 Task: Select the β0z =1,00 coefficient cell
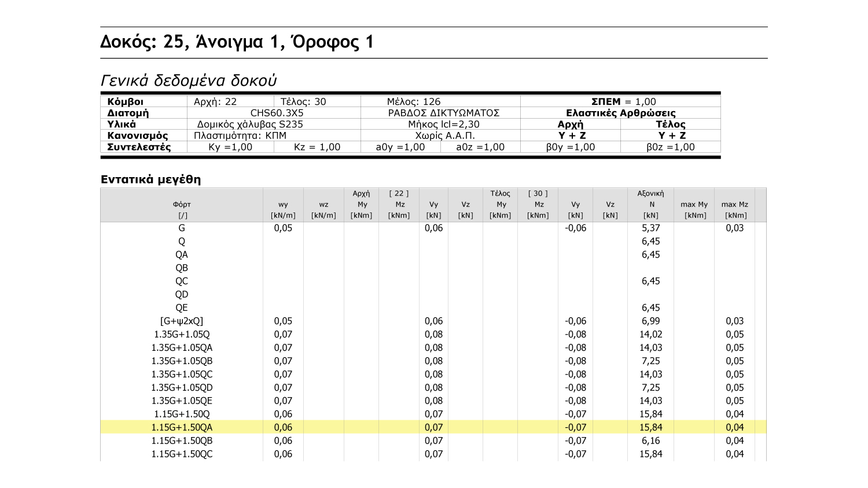point(670,147)
